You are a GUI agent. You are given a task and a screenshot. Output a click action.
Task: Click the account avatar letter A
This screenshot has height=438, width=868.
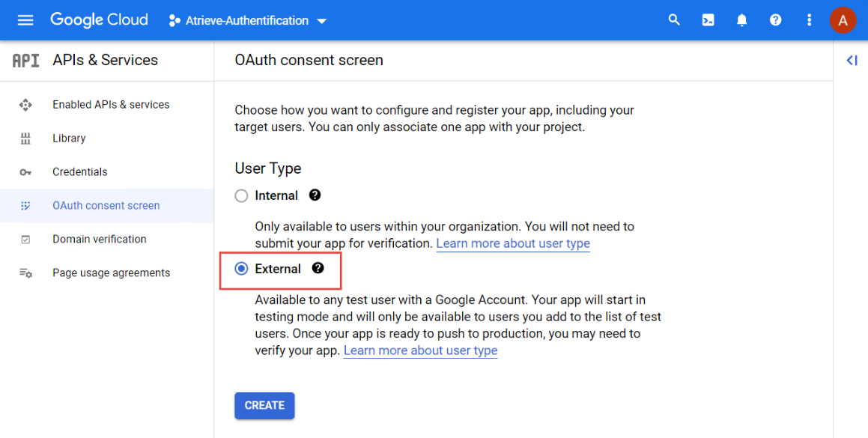pos(843,20)
